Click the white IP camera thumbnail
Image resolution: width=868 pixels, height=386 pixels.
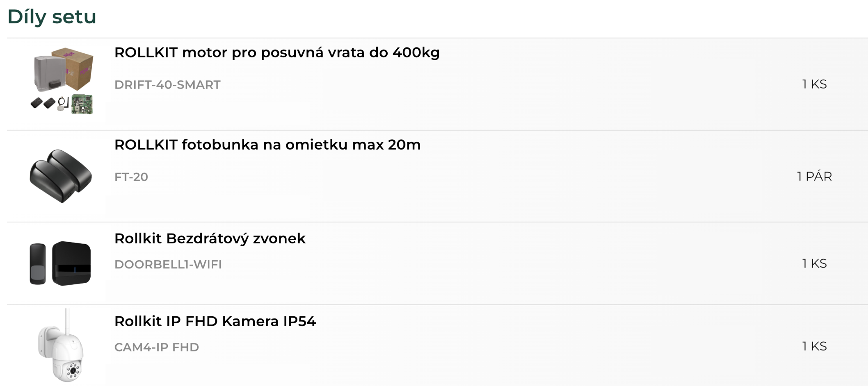pos(61,345)
